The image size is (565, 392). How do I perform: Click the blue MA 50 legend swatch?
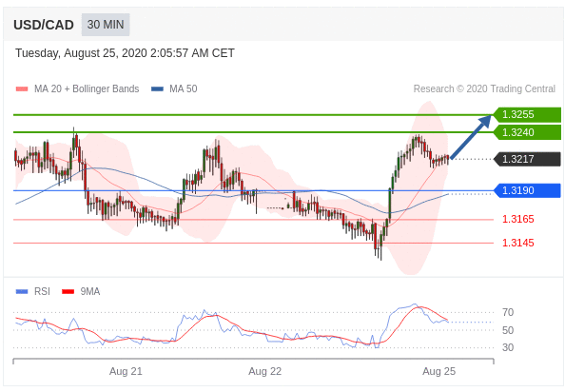point(157,89)
